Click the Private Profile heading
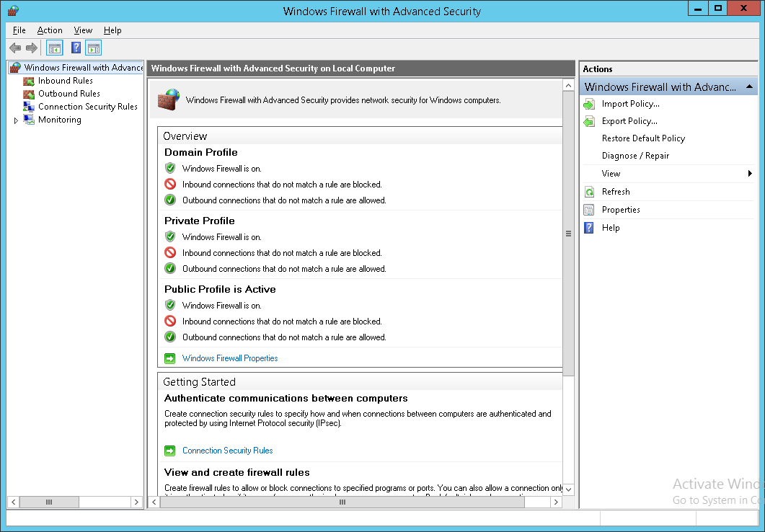This screenshot has height=532, width=765. (x=200, y=221)
